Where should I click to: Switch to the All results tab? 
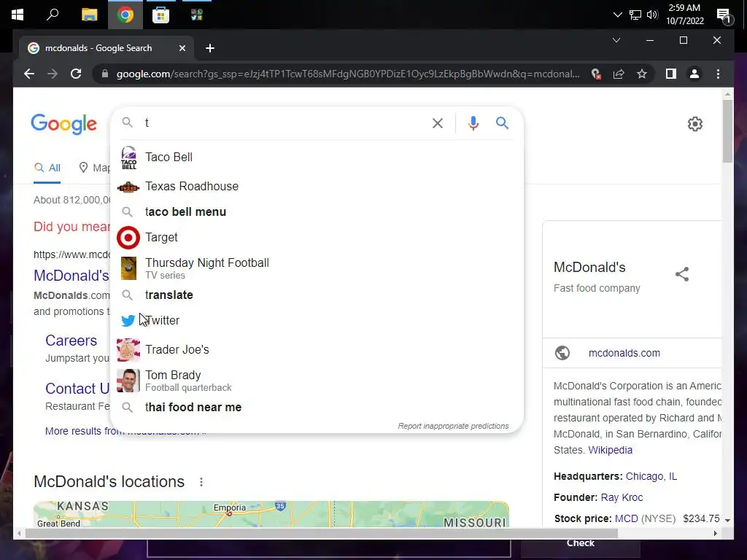pyautogui.click(x=47, y=168)
